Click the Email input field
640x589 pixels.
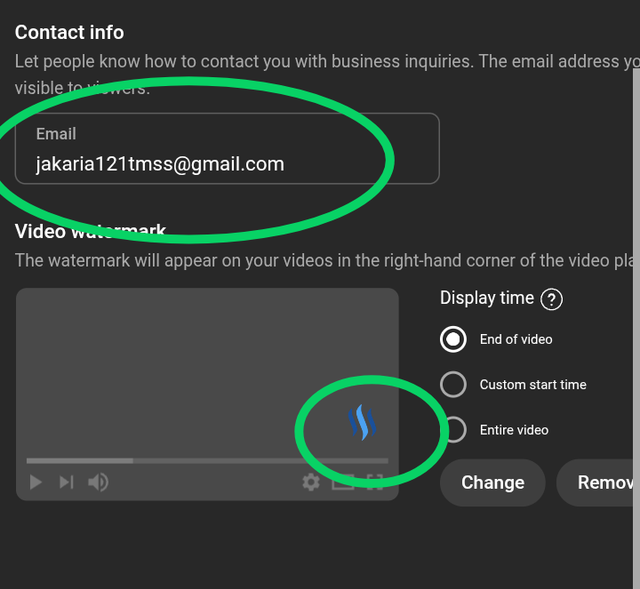pyautogui.click(x=227, y=149)
